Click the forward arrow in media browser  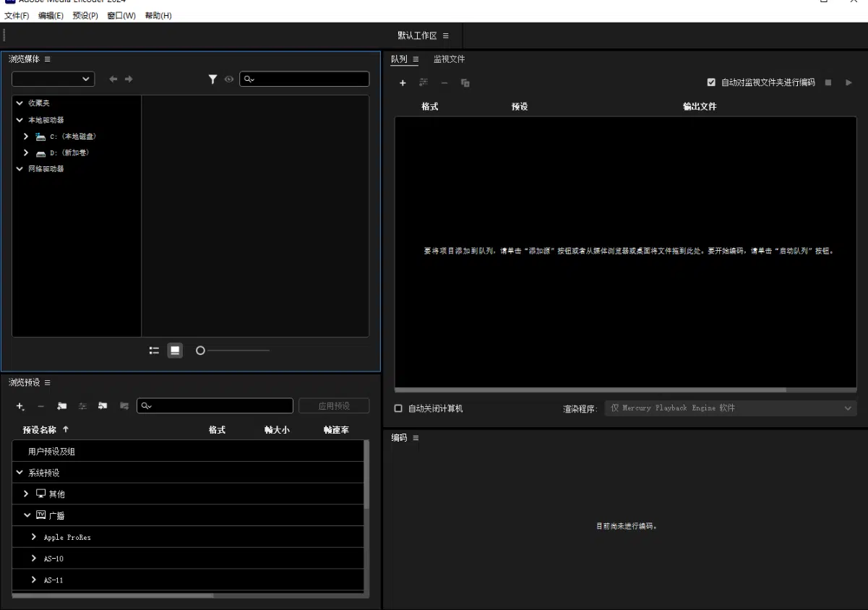[x=128, y=78]
